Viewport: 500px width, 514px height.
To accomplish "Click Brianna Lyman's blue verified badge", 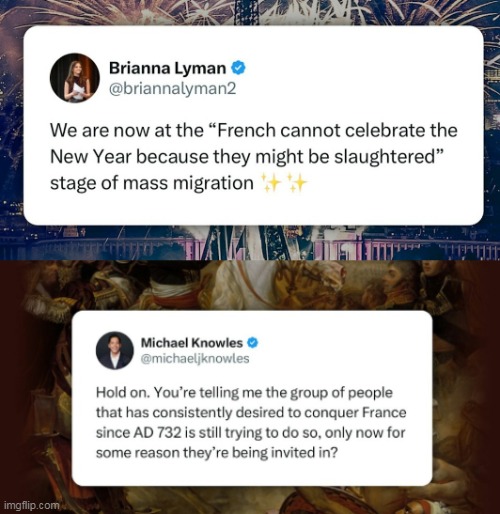I will (x=238, y=68).
